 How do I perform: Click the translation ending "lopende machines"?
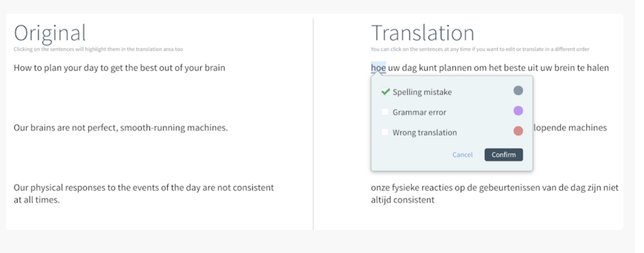click(570, 127)
